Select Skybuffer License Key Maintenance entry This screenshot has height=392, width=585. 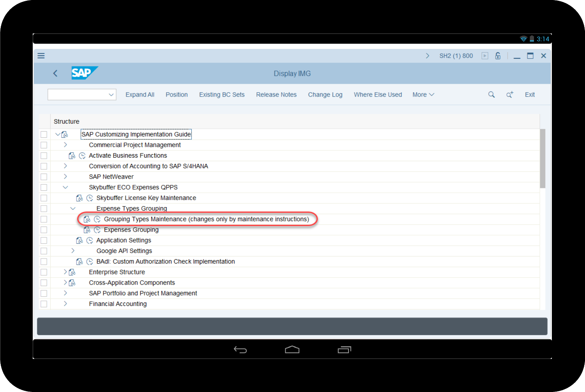coord(146,198)
